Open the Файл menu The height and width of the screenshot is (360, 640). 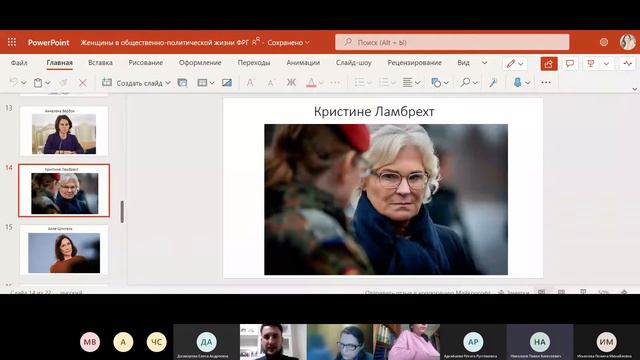coord(19,63)
